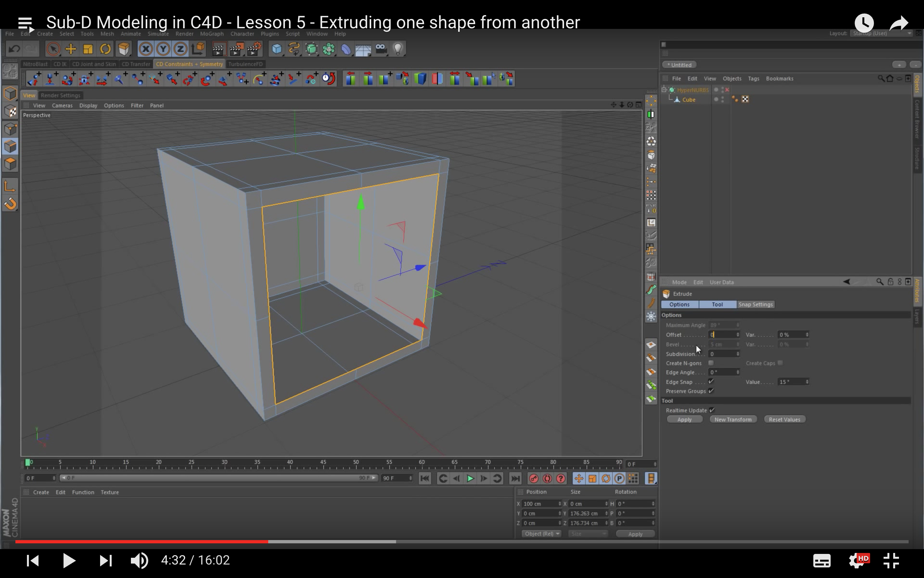
Task: Open the spline tools icon
Action: [x=294, y=49]
